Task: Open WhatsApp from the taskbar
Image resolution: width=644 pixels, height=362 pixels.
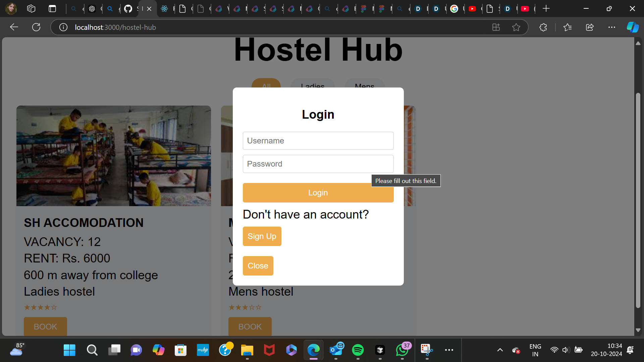Action: (x=402, y=350)
